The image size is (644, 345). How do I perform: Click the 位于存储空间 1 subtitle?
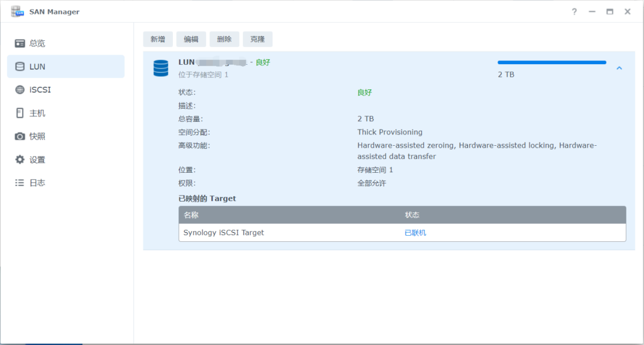click(203, 75)
